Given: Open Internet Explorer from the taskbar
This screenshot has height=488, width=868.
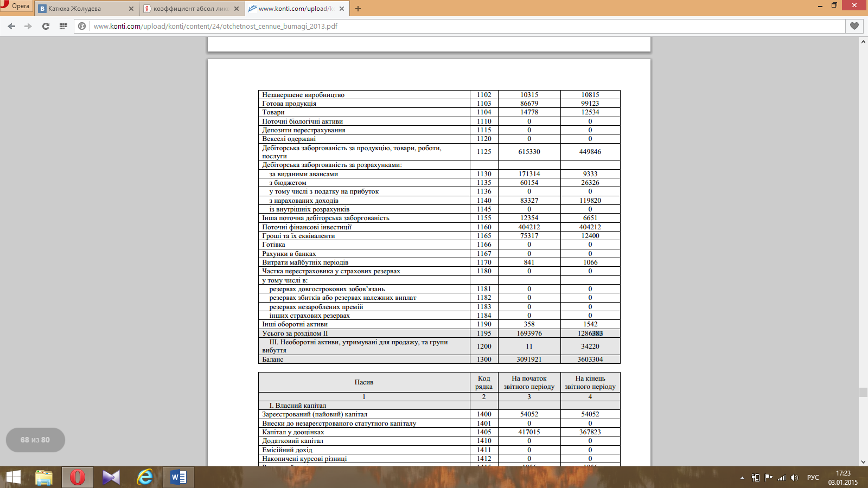Looking at the screenshot, I should click(x=145, y=477).
